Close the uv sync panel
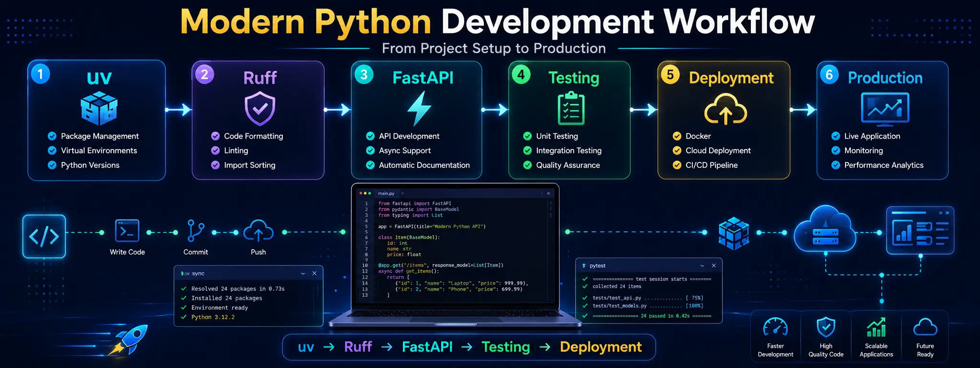The image size is (980, 368). pyautogui.click(x=314, y=274)
